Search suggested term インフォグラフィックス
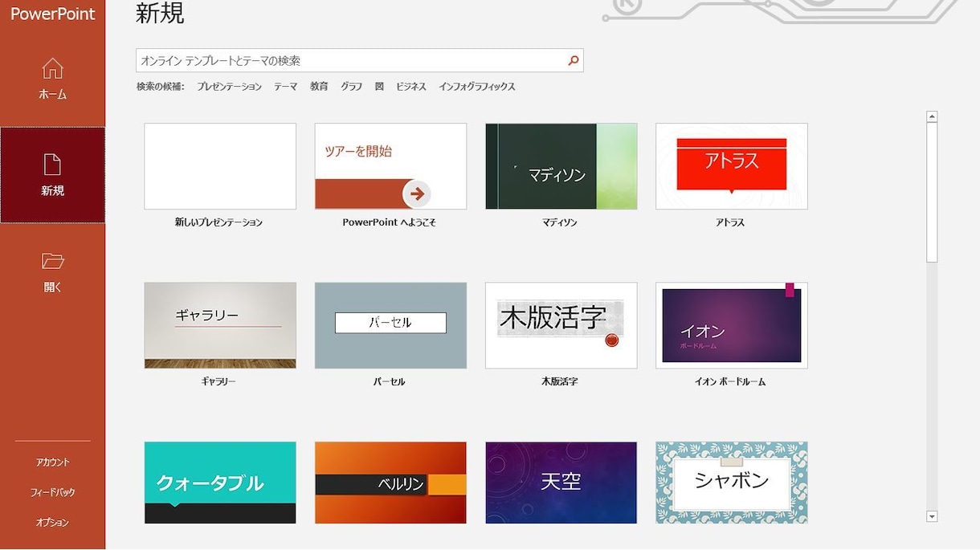Image resolution: width=980 pixels, height=550 pixels. tap(477, 87)
